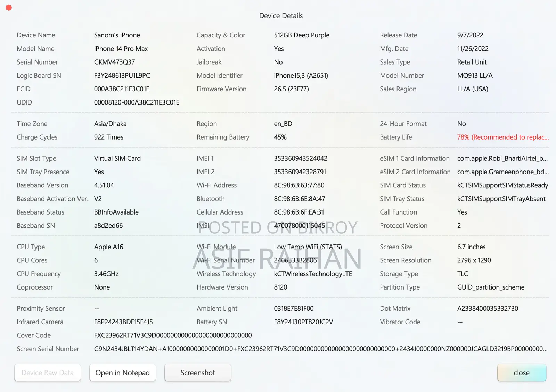Select capacity value "512GB Deep Purple"
This screenshot has height=392, width=556.
[302, 35]
